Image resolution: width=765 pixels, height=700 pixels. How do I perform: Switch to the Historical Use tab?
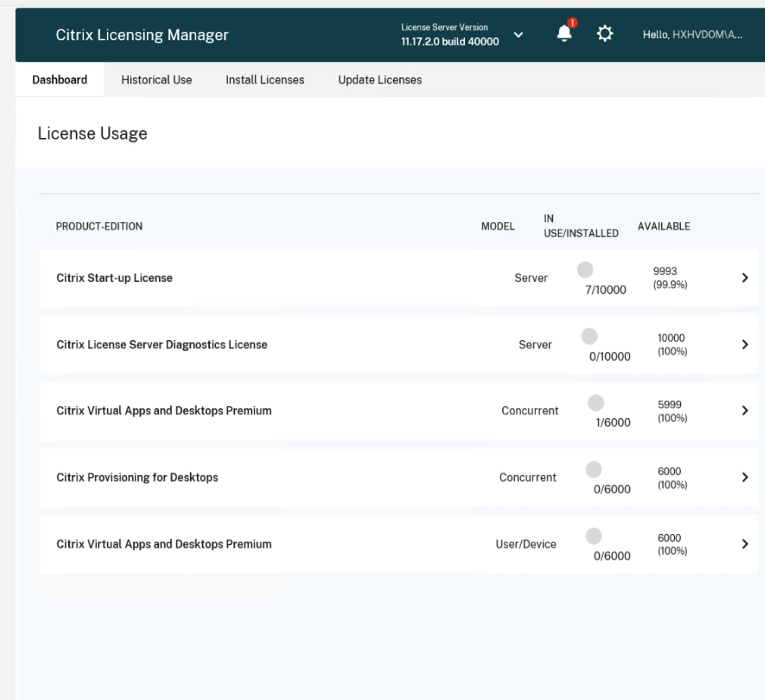(x=157, y=80)
